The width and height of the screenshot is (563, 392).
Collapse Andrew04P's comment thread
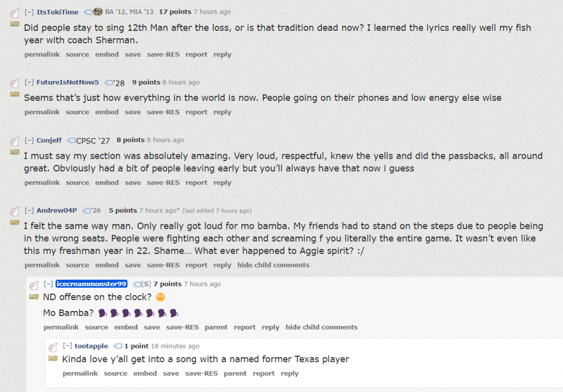[29, 211]
